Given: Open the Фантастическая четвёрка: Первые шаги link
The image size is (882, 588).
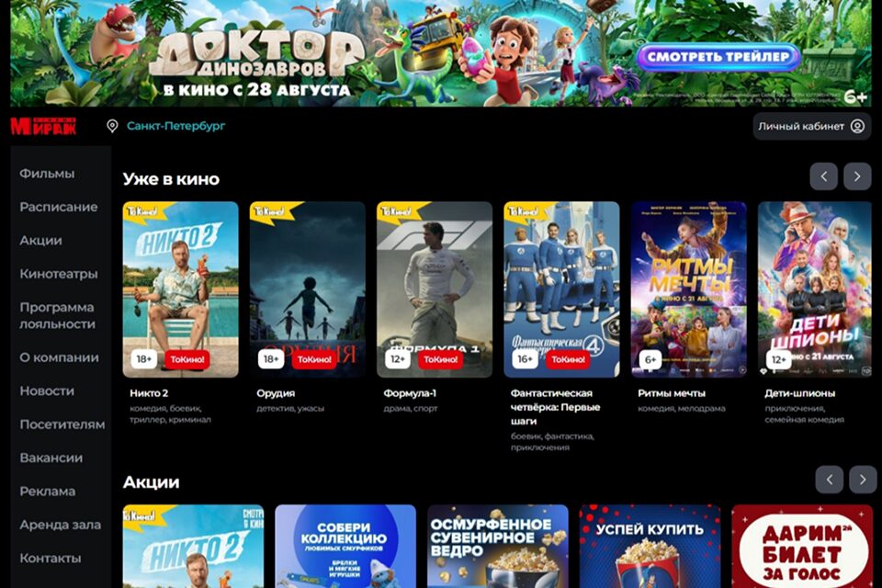Looking at the screenshot, I should coord(555,407).
